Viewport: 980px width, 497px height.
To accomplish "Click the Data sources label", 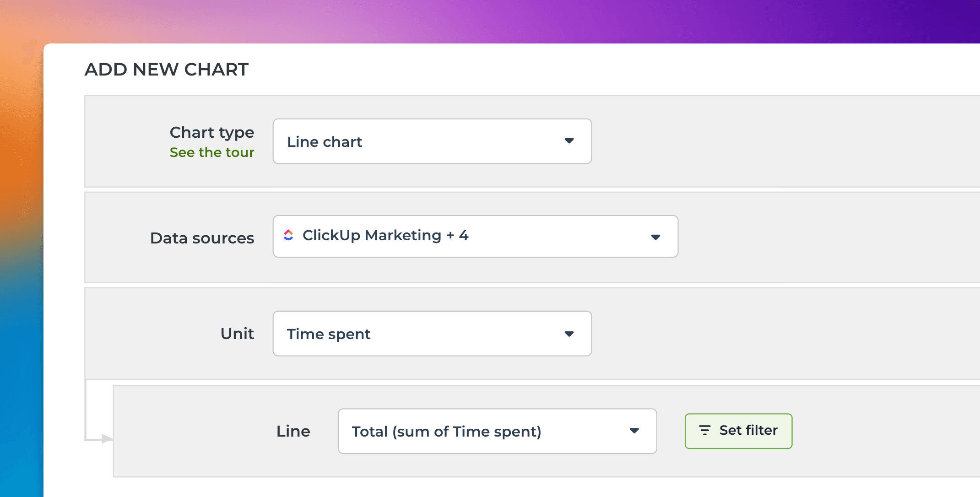I will coord(202,238).
